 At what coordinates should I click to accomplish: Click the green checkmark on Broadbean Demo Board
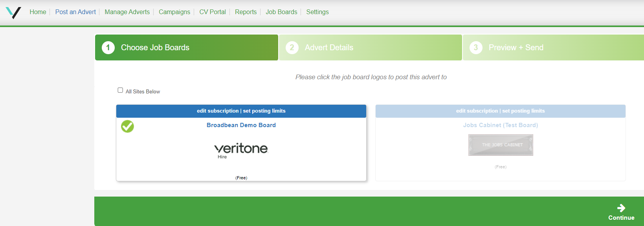coord(127,126)
